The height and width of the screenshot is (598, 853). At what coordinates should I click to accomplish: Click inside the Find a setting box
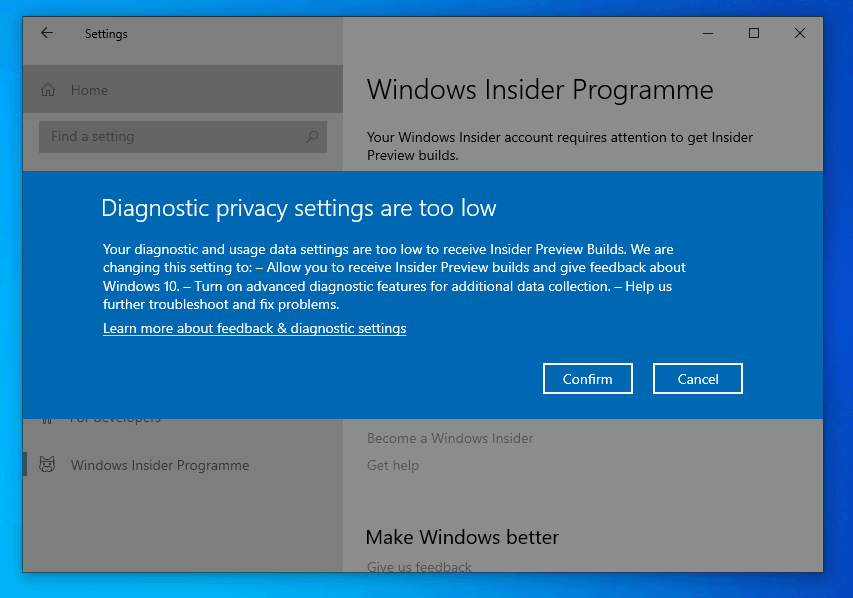160,136
